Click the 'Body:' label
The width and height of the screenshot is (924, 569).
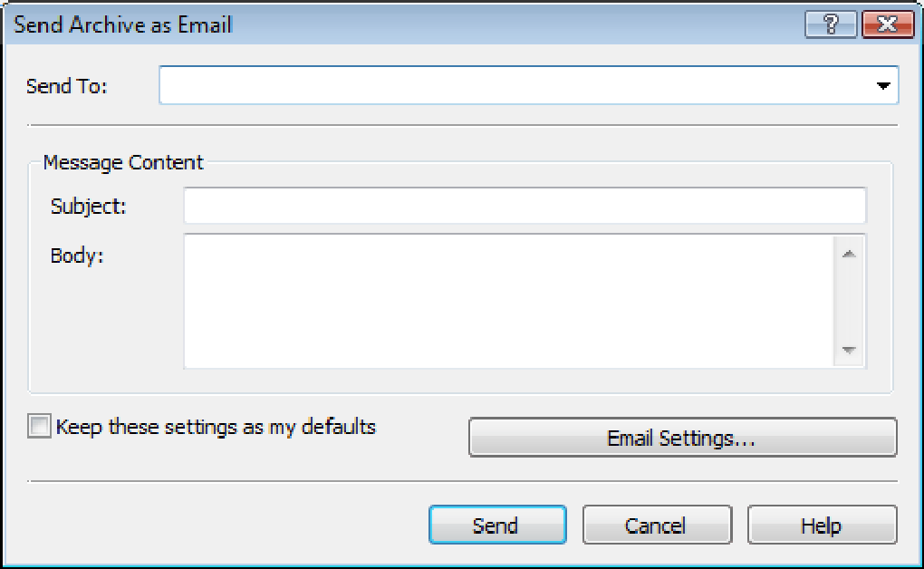(x=78, y=256)
